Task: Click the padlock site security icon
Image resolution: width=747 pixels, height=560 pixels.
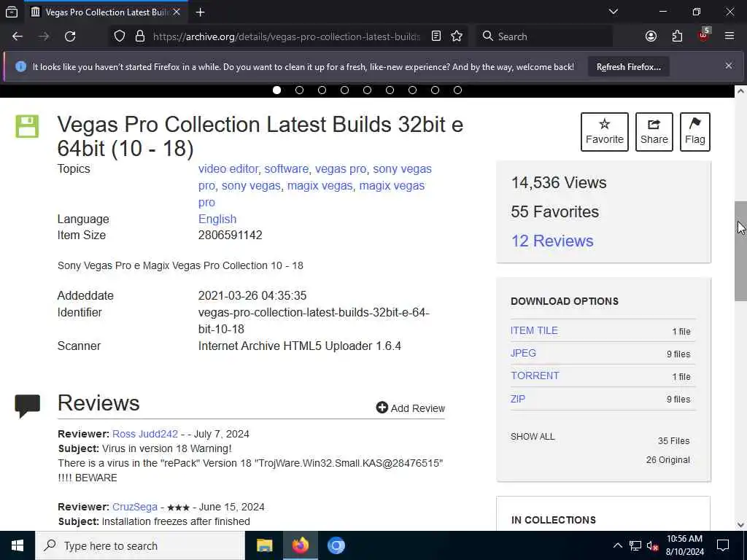Action: tap(139, 36)
